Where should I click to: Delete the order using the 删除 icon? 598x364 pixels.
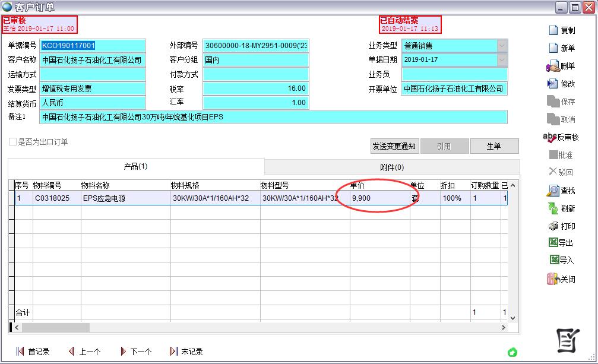[562, 66]
